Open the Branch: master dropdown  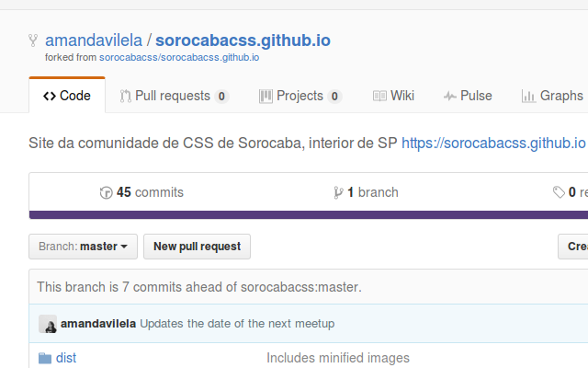(x=84, y=247)
